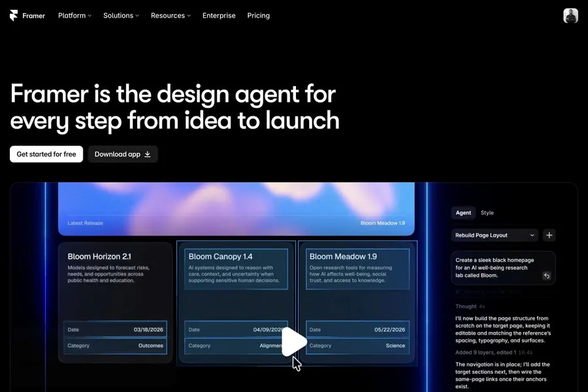The image size is (588, 392).
Task: Click the undo arrow icon in the prompt box
Action: click(546, 276)
